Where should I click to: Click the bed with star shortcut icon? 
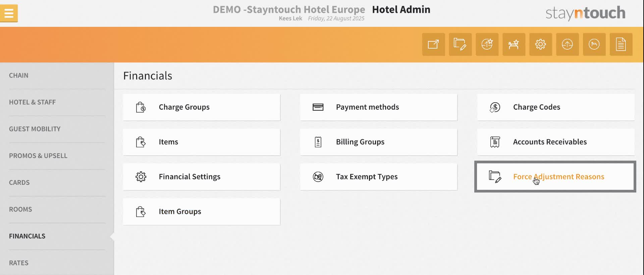coord(514,44)
